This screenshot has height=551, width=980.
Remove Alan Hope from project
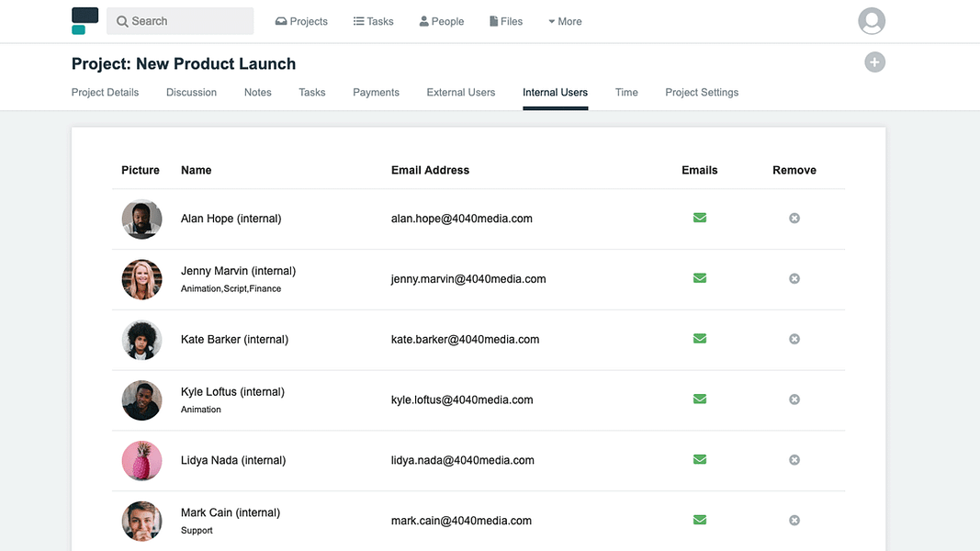794,218
